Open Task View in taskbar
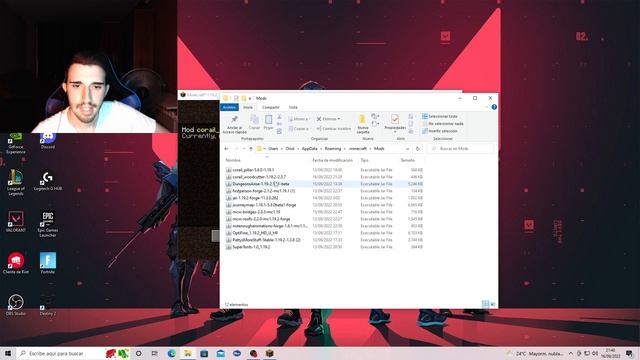This screenshot has width=640, height=360. (154, 353)
